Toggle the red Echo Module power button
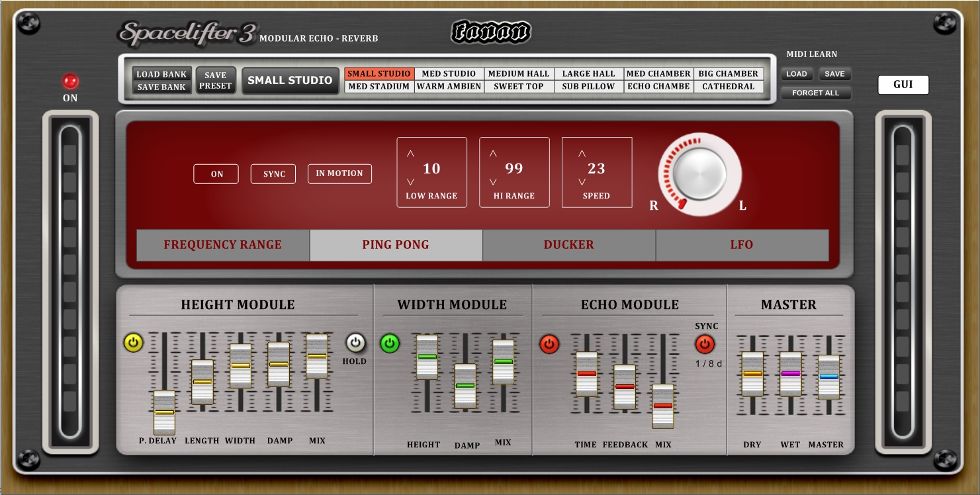980x495 pixels. 549,344
